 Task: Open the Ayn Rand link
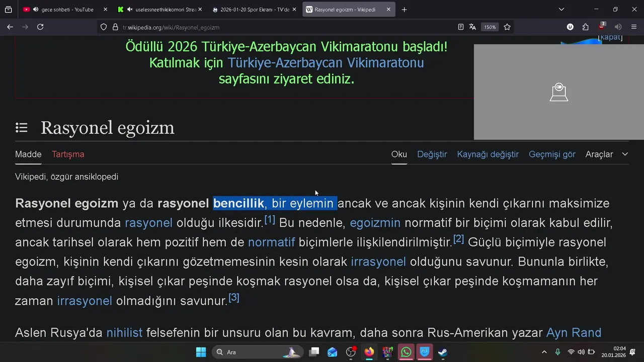pos(574,333)
